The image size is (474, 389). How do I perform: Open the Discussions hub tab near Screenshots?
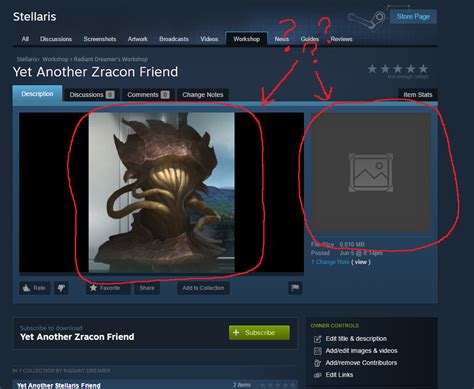[56, 39]
